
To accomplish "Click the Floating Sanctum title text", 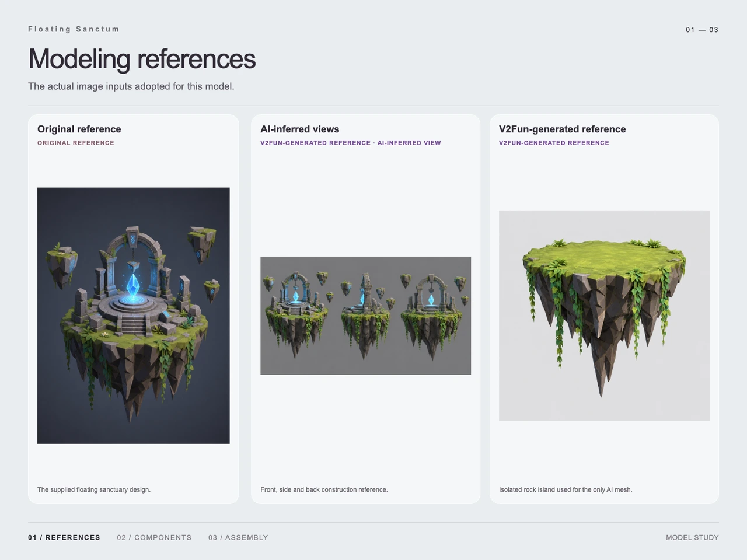I will point(74,29).
